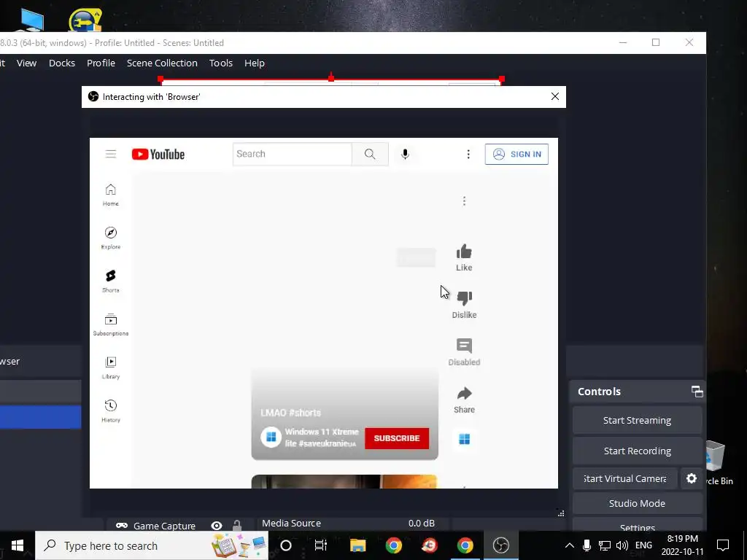Open Explore in YouTube sidebar
The image size is (747, 560).
(111, 238)
